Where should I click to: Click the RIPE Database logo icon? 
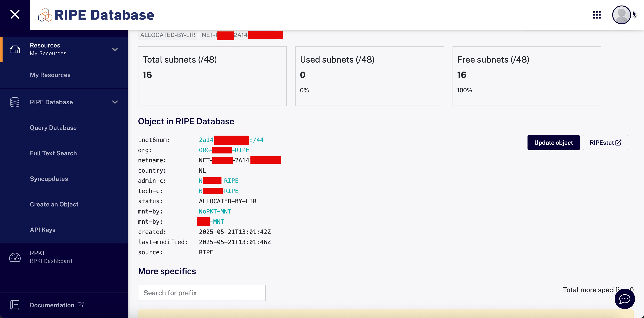tap(45, 15)
